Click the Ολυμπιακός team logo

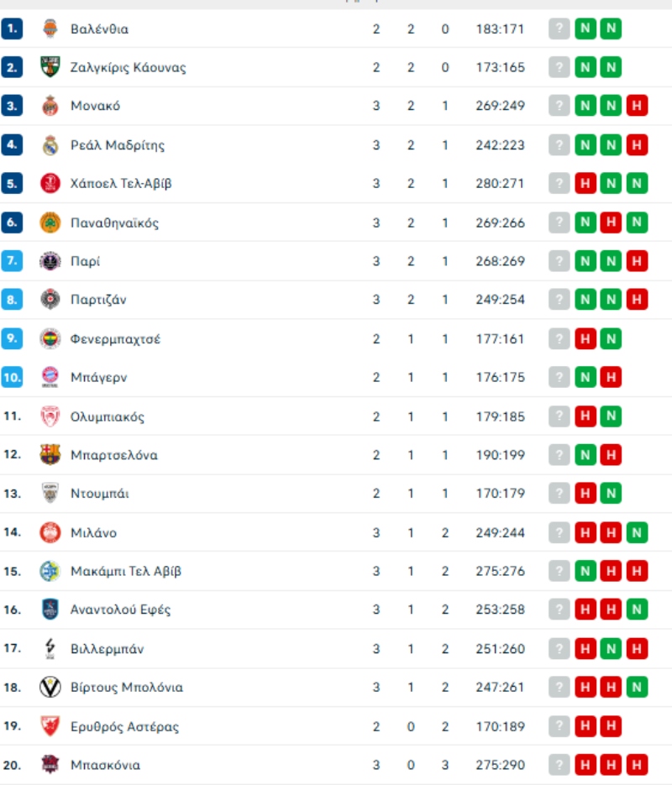(x=50, y=416)
